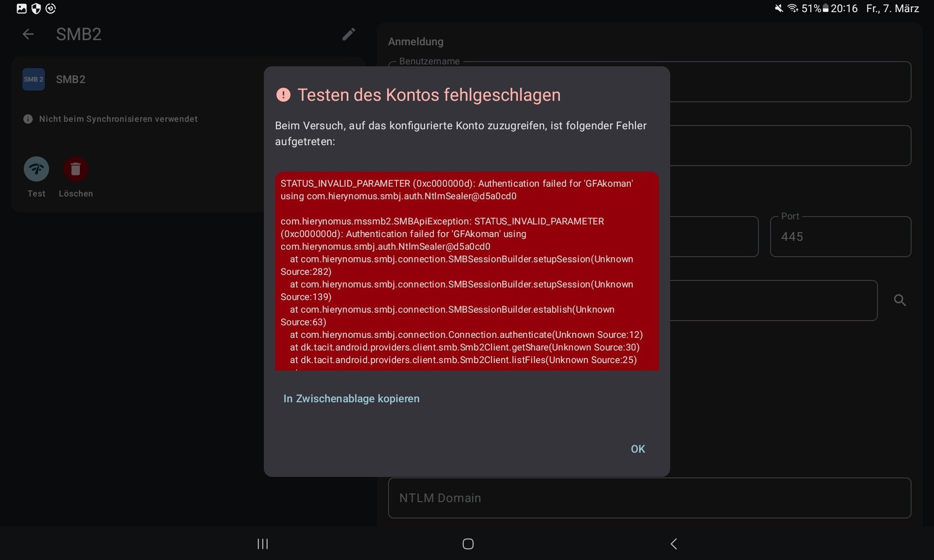The height and width of the screenshot is (560, 934).
Task: Click the Benutzername field
Action: (790, 82)
